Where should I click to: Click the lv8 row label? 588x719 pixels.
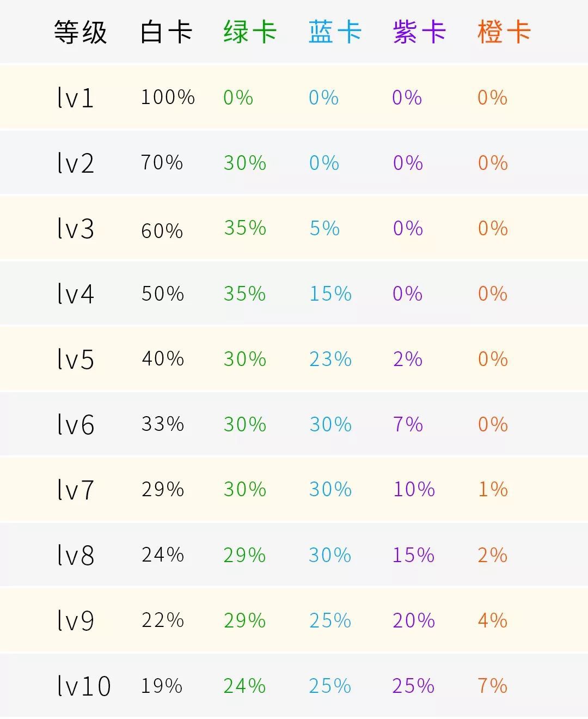tap(75, 556)
